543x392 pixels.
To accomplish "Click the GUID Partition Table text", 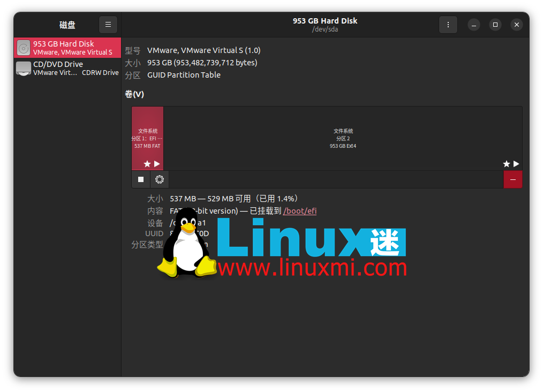I will 184,74.
